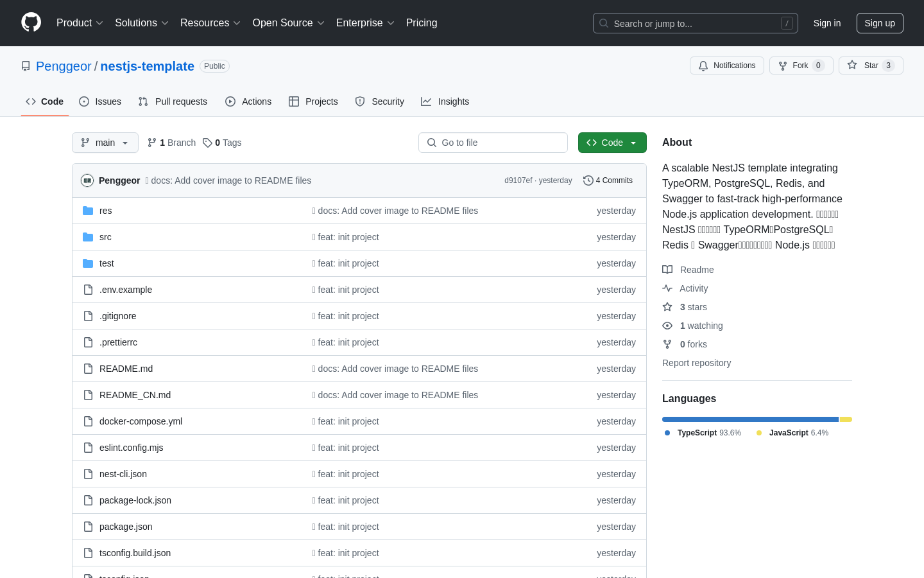This screenshot has width=924, height=578.
Task: Click the magnifier icon in search box
Action: tap(604, 23)
